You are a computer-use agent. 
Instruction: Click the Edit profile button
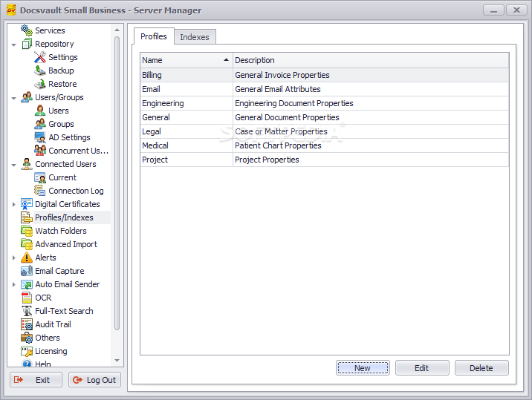[422, 368]
